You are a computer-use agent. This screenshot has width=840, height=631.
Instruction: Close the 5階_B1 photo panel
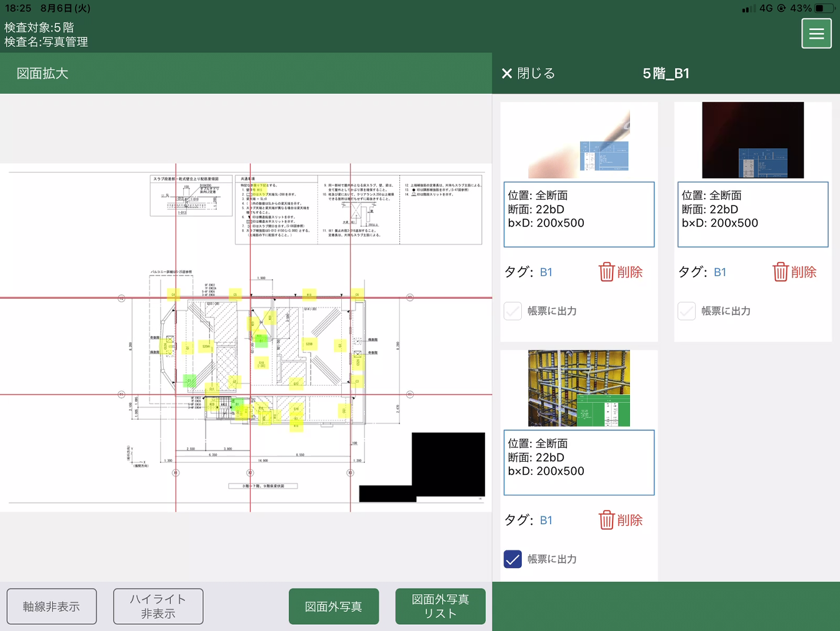click(x=528, y=74)
